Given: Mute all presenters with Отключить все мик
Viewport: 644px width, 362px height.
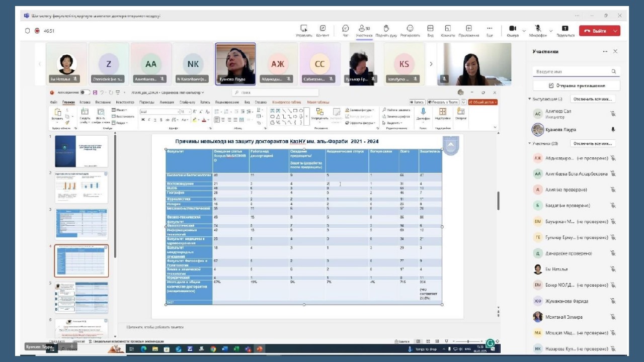Looking at the screenshot, I should click(593, 99).
